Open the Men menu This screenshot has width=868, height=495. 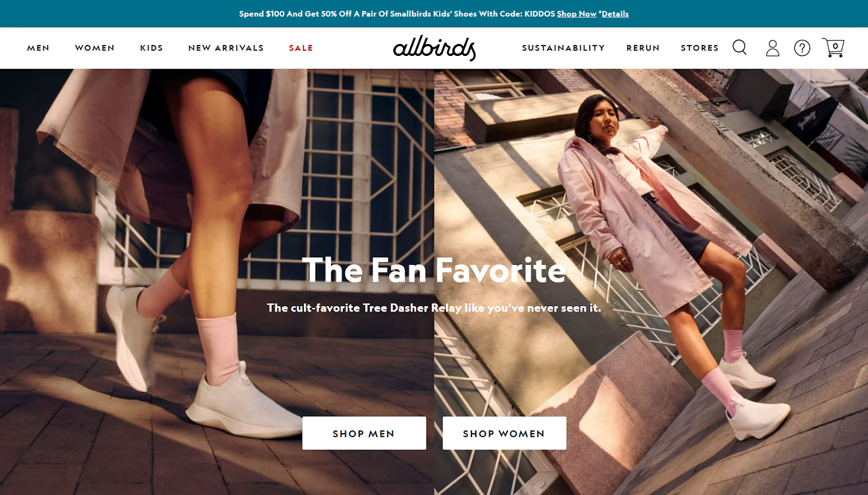click(x=39, y=48)
